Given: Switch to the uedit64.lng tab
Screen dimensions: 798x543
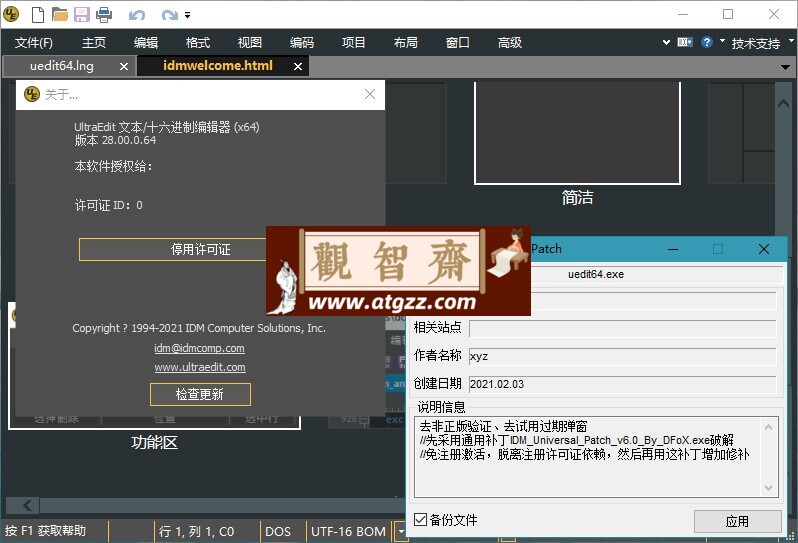Looking at the screenshot, I should point(62,66).
